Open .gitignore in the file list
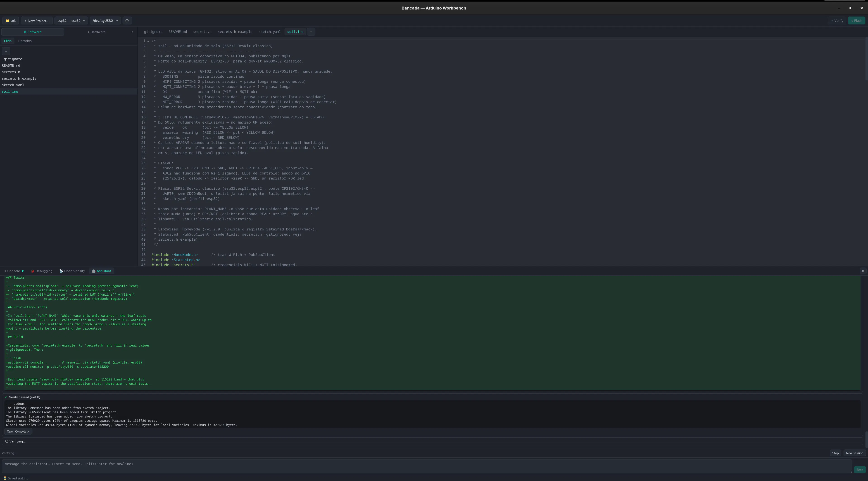The width and height of the screenshot is (868, 481). point(68,59)
